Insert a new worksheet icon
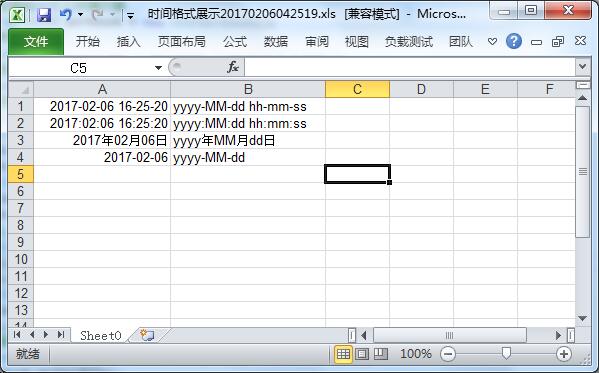 [147, 335]
